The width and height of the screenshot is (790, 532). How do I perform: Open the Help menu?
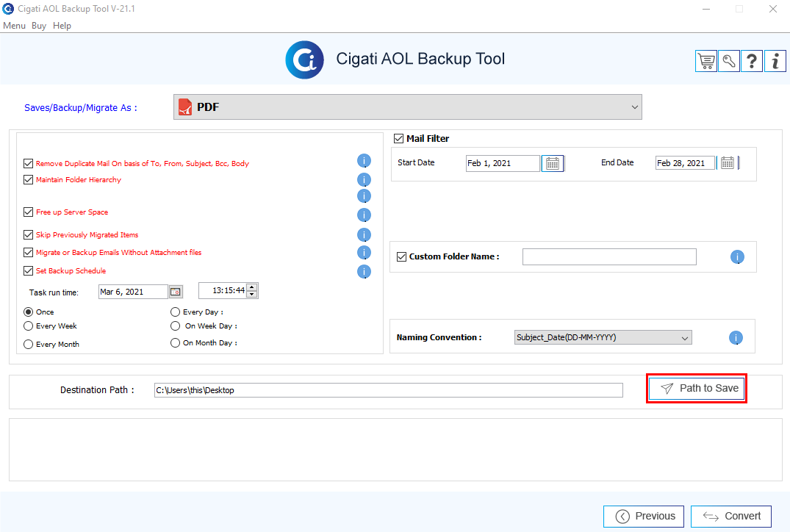point(62,26)
